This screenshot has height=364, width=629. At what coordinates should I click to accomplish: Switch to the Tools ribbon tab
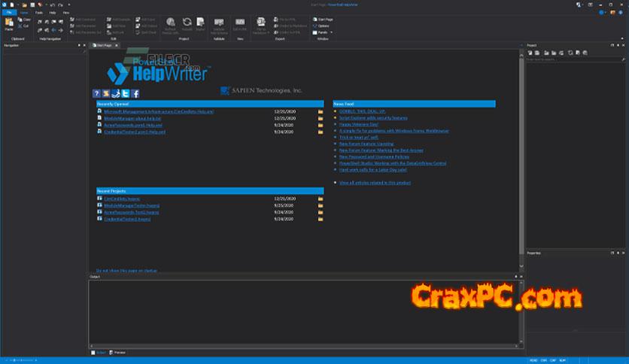[38, 12]
